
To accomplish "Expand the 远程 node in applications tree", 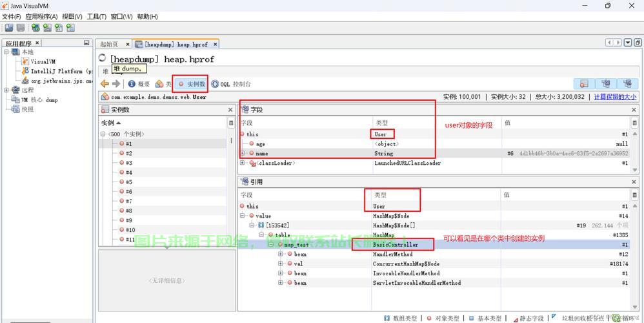I will pos(6,90).
